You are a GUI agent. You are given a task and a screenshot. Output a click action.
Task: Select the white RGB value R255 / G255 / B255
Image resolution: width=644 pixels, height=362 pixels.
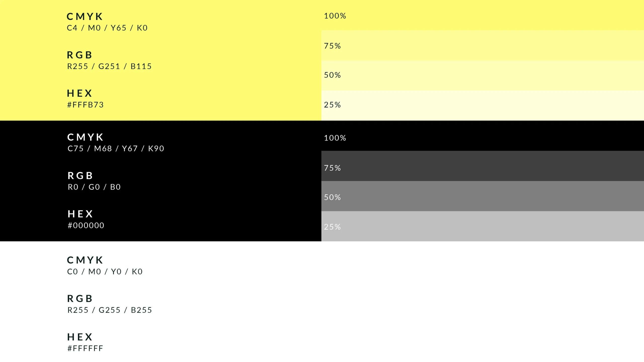(x=110, y=310)
